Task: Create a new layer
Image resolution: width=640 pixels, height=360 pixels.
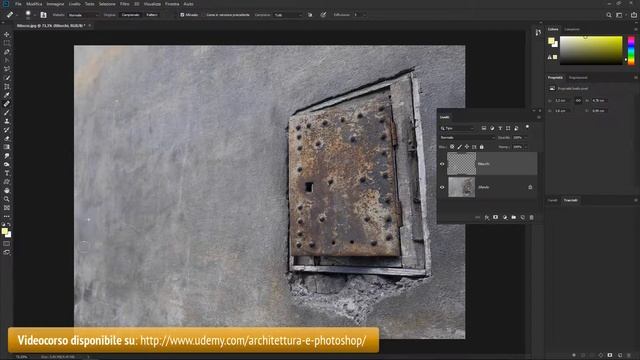Action: tap(523, 218)
